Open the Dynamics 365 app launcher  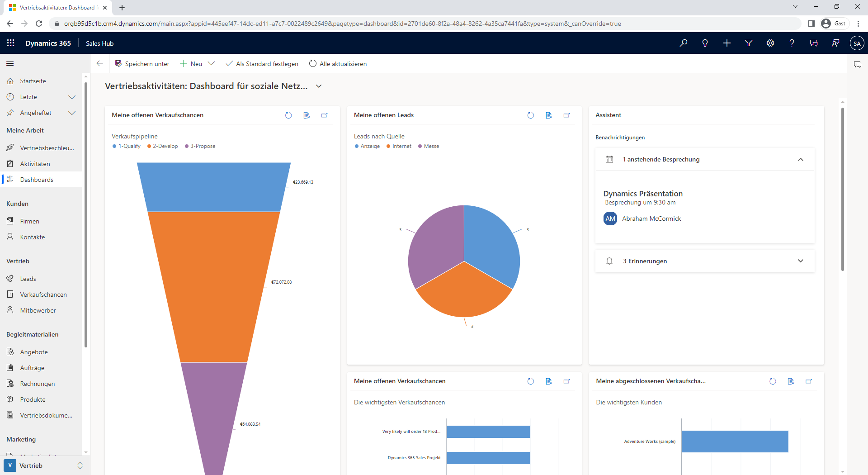click(x=11, y=43)
